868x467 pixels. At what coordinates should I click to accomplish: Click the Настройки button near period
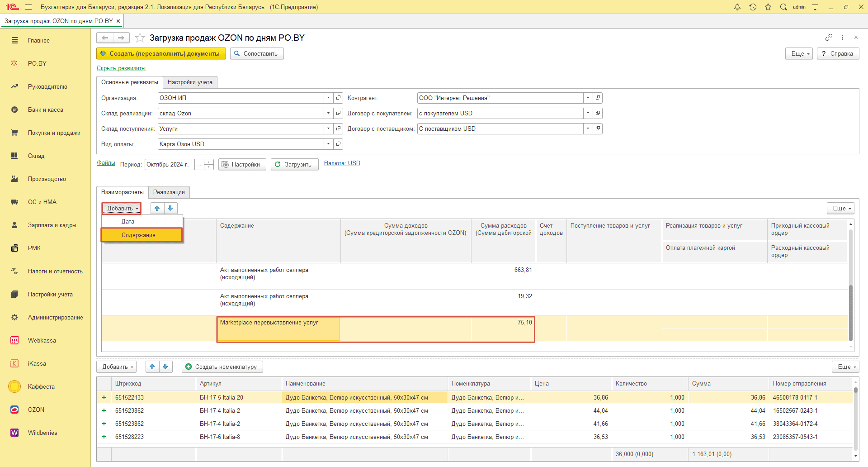pos(242,164)
